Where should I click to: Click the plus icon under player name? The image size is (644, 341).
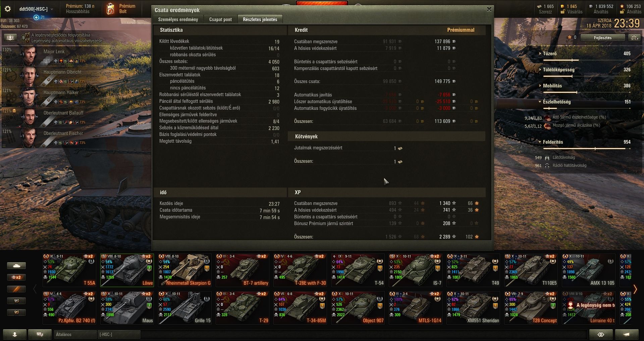(36, 17)
